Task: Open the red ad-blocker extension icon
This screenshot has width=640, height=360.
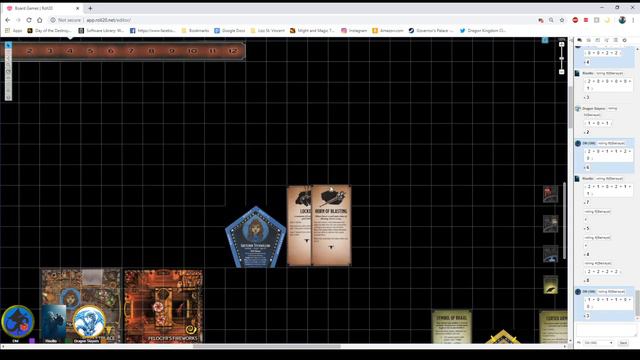Action: point(575,20)
